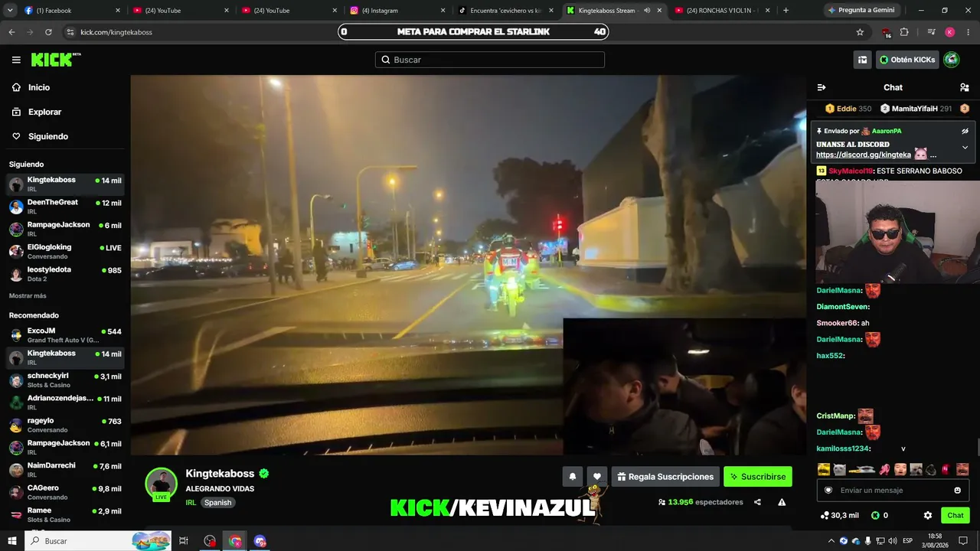980x551 pixels.
Task: Go back to previous page
Action: (x=11, y=32)
